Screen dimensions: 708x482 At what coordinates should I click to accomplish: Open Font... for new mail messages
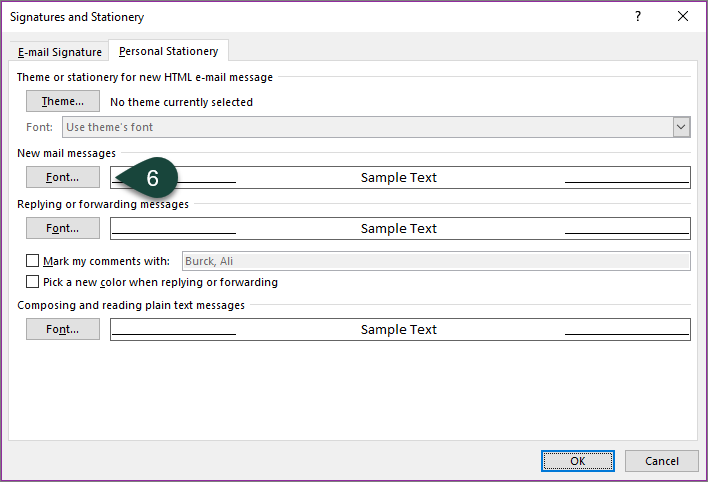point(62,177)
